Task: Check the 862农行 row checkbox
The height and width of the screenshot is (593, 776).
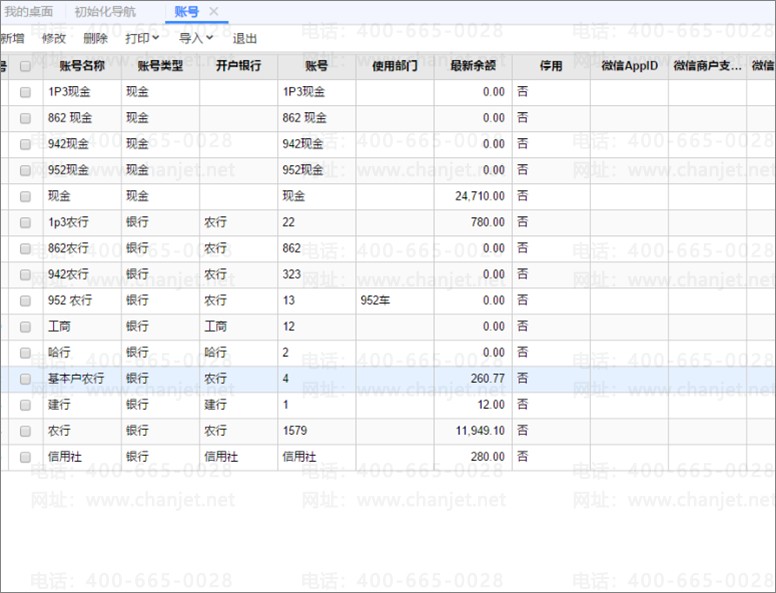Action: [25, 248]
